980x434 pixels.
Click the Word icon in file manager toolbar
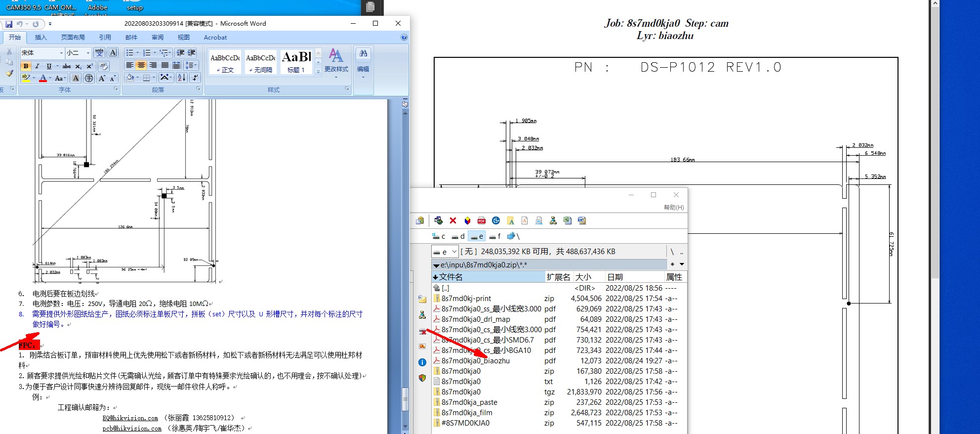[582, 220]
